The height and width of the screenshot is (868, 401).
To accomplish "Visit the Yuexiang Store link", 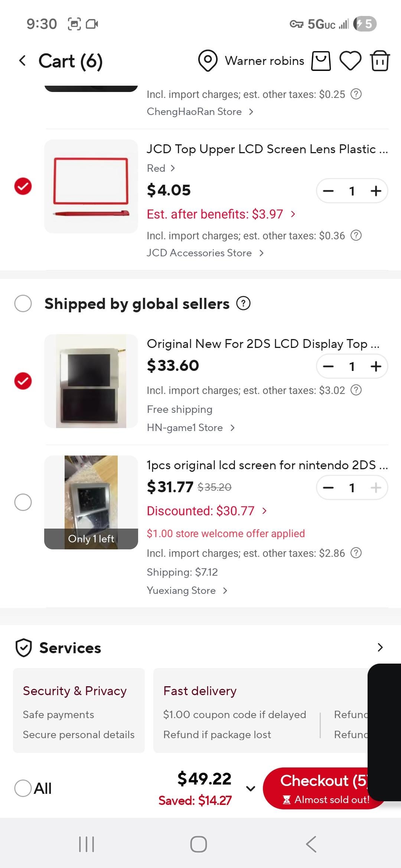I will pos(187,591).
